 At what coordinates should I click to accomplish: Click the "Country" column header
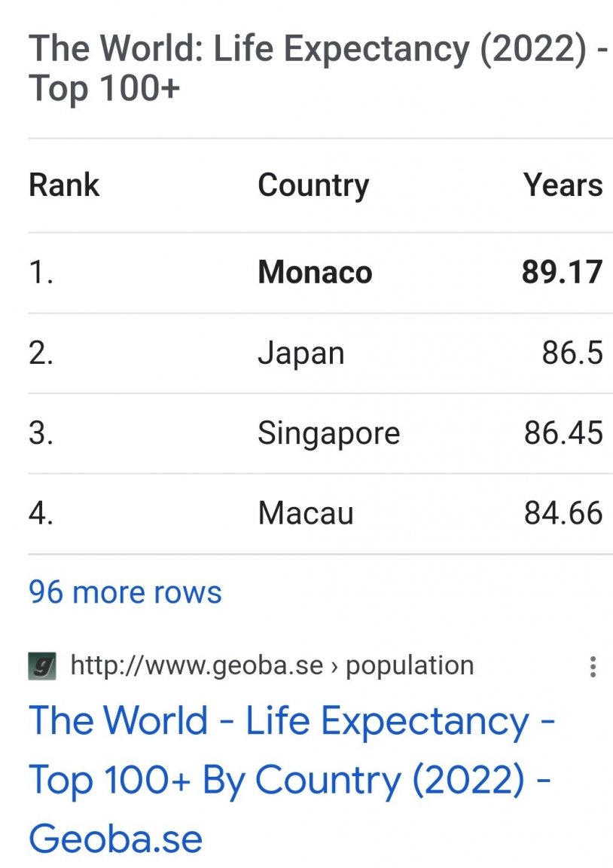click(313, 185)
